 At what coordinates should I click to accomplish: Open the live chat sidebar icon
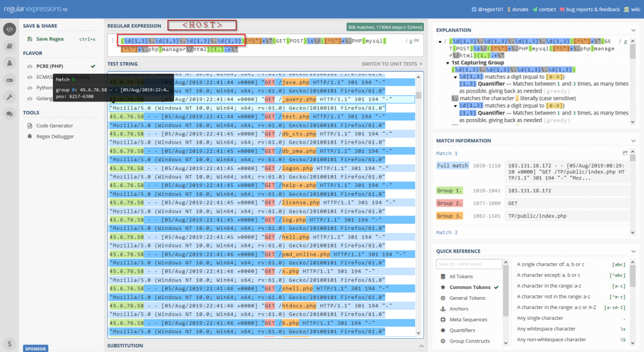9,114
